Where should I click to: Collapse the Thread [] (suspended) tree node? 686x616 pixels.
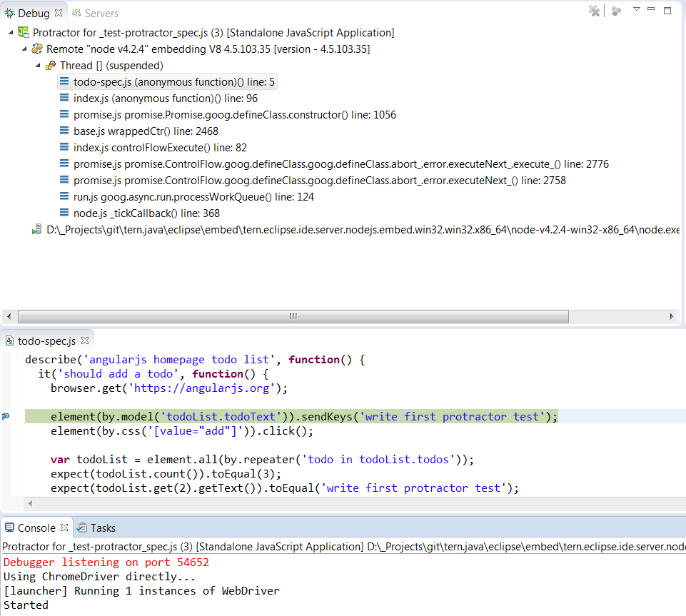38,65
